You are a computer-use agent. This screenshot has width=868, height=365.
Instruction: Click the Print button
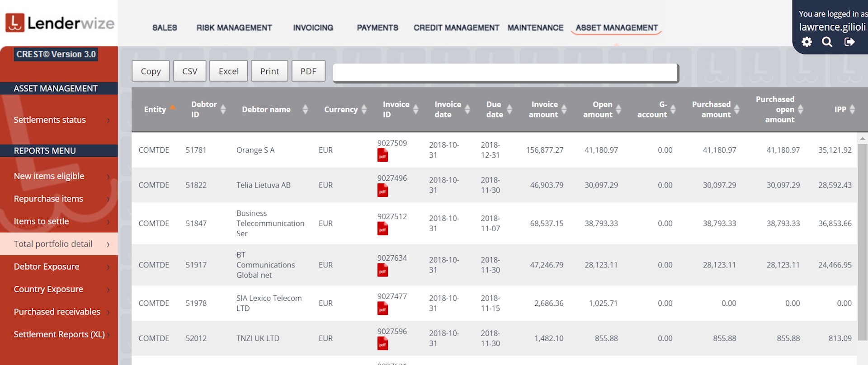point(269,71)
